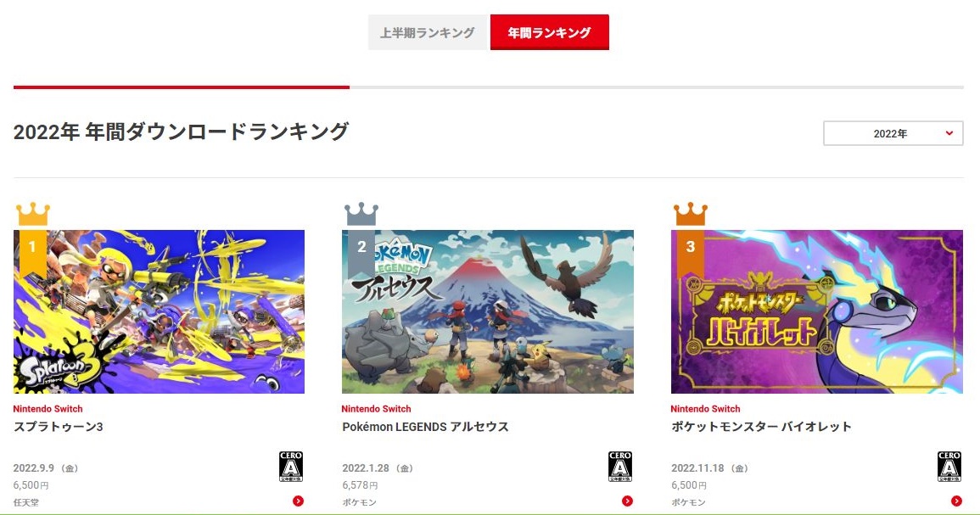Click red arrow icon under Pokémon LEGENDS アルセウス
This screenshot has height=515, width=980.
(x=628, y=501)
